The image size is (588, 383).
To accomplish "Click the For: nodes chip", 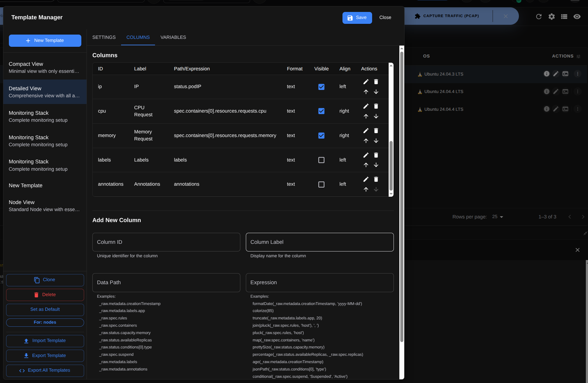I will [x=45, y=322].
